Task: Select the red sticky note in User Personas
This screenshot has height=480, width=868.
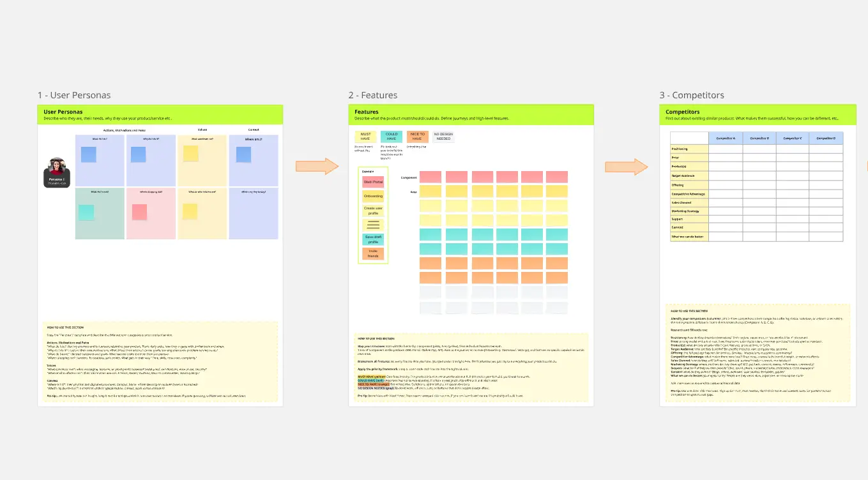Action: click(x=140, y=212)
